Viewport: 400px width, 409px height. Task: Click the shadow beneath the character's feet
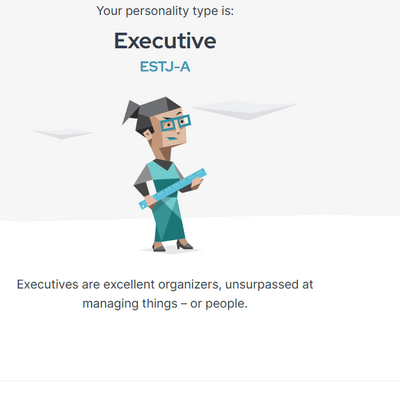coord(171,250)
